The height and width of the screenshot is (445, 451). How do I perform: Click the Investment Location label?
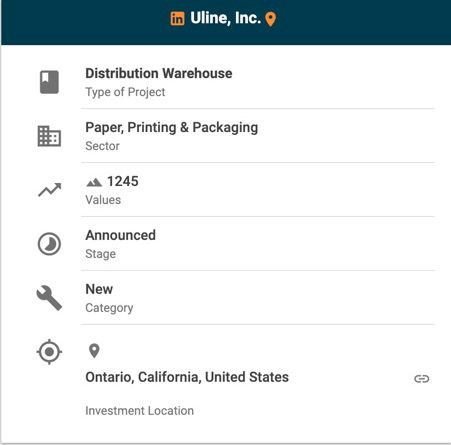tap(139, 411)
